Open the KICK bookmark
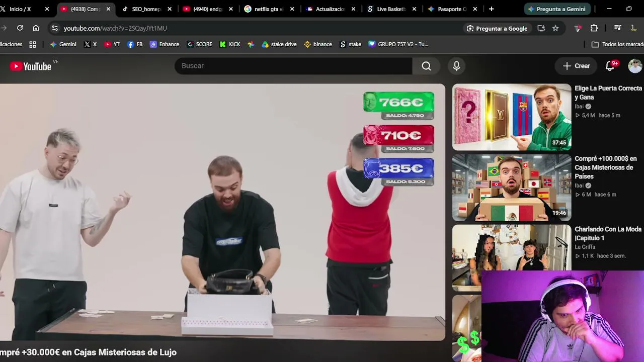This screenshot has height=362, width=644. [x=230, y=44]
